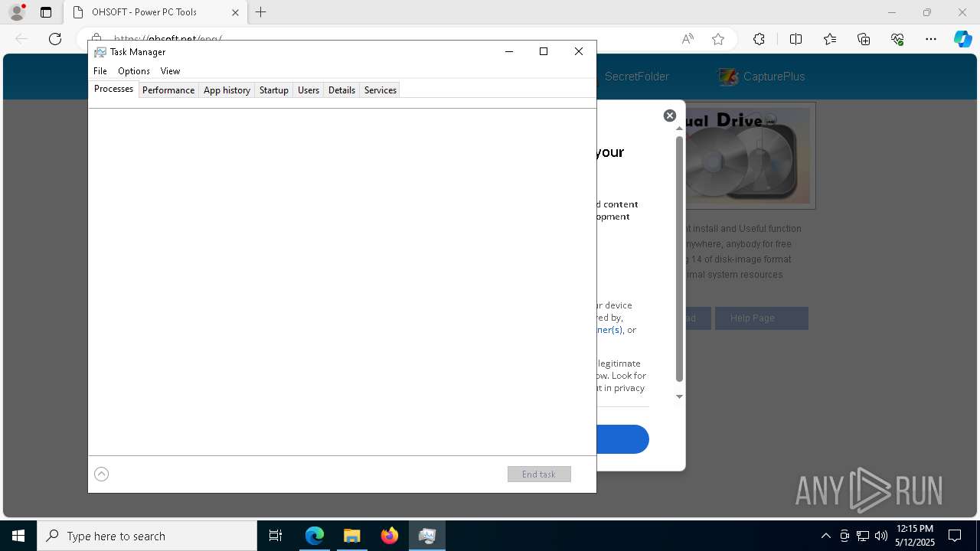The width and height of the screenshot is (980, 551).
Task: Click the taskbar search box
Action: point(147,536)
